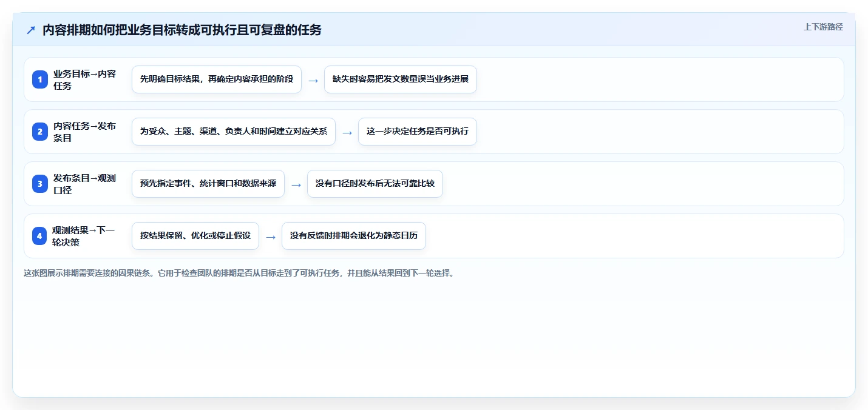The image size is (868, 410).
Task: Click the 发布条目→观测口径 step label
Action: click(x=84, y=184)
